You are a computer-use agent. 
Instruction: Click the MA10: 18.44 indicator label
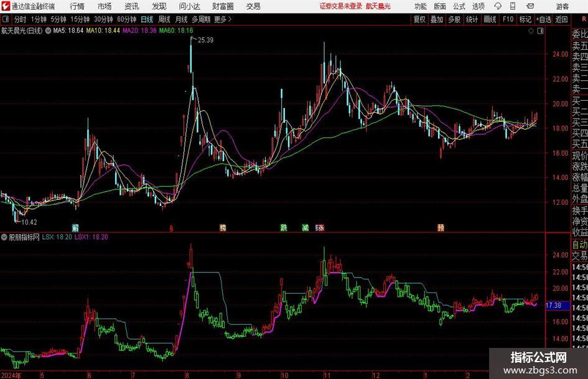coord(103,30)
